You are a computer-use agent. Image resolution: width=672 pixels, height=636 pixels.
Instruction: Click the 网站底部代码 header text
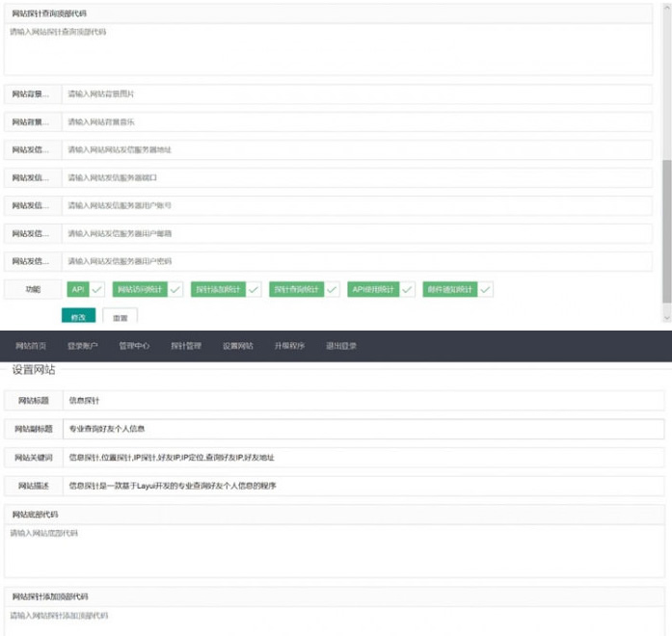(x=35, y=515)
